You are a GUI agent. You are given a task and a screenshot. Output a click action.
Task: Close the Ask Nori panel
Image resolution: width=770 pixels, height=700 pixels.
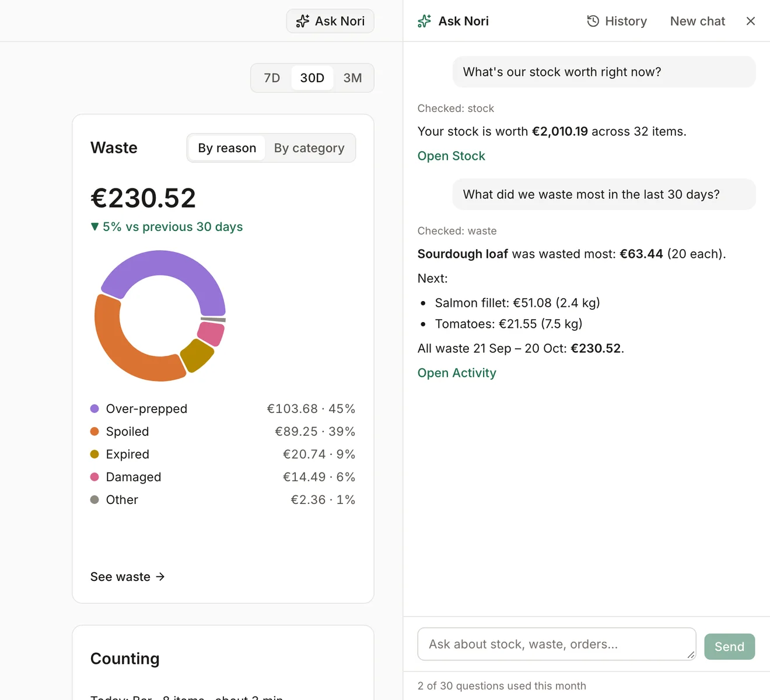coord(751,21)
